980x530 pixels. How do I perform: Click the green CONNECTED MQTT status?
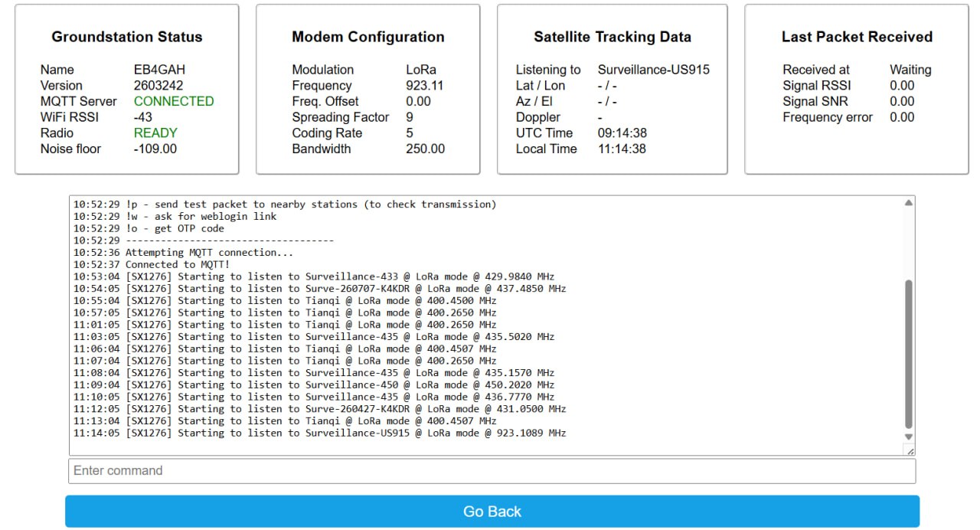pos(174,101)
